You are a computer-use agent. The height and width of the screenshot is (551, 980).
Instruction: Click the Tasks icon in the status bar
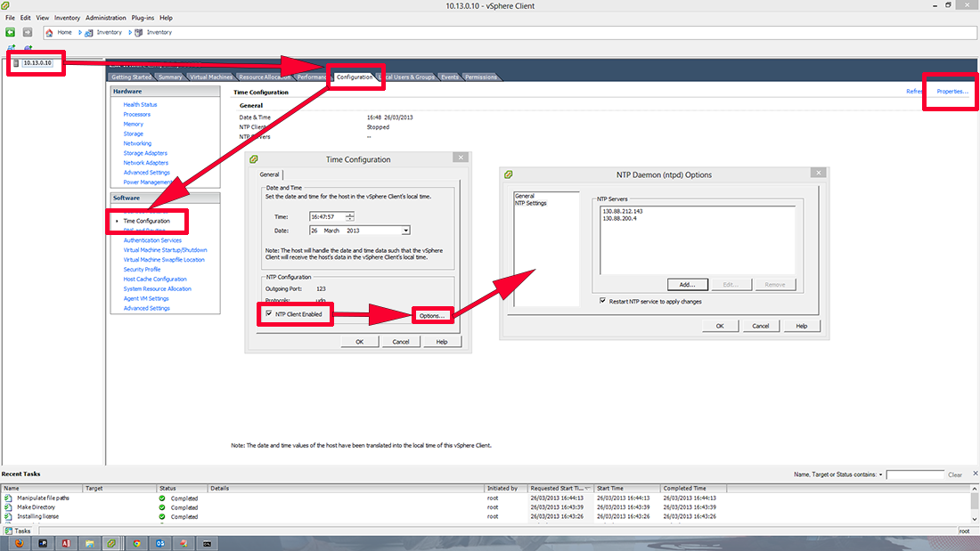pos(9,531)
